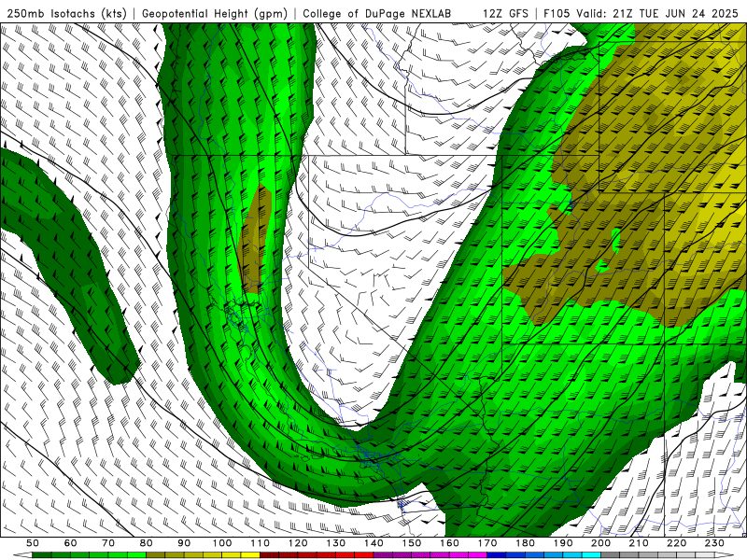Viewport: 747px width, 560px height.
Task: Click the 160 kts legend value
Action: pos(449,543)
